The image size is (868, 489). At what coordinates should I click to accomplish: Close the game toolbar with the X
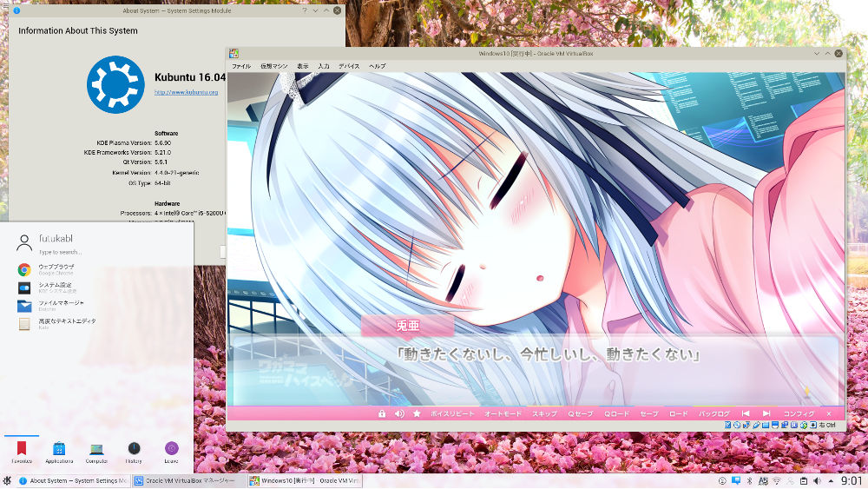(x=829, y=413)
